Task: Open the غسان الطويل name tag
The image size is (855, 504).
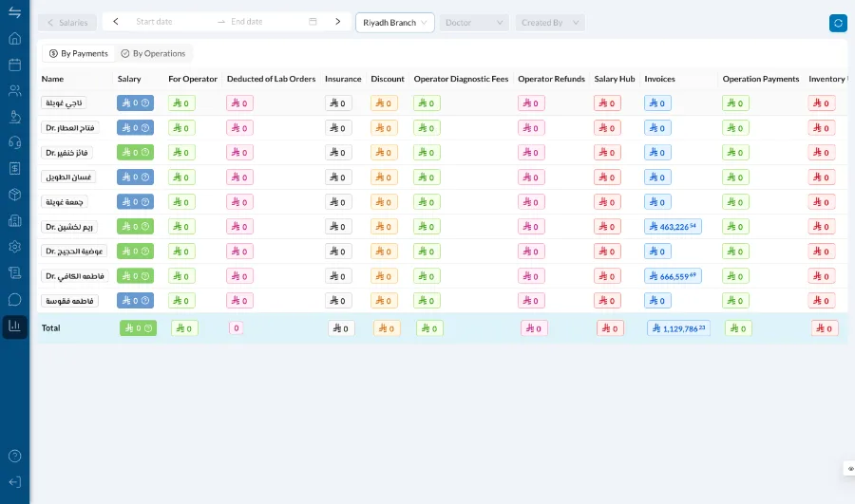Action: [x=68, y=177]
